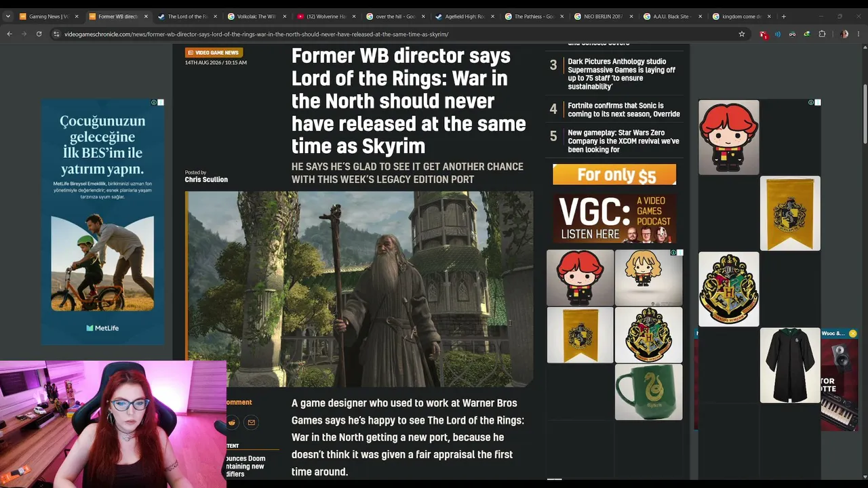Switch to the 'over the hill' Google tab
The height and width of the screenshot is (488, 868).
(395, 16)
